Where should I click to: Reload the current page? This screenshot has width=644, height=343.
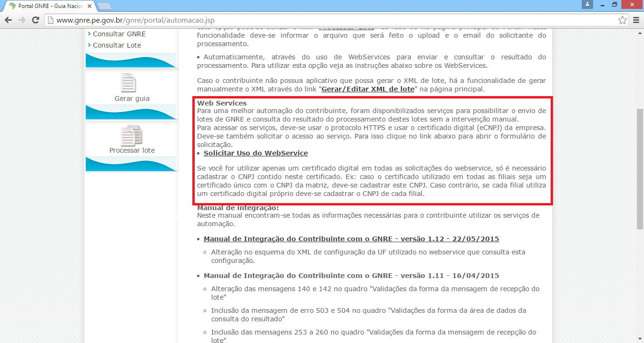click(35, 20)
